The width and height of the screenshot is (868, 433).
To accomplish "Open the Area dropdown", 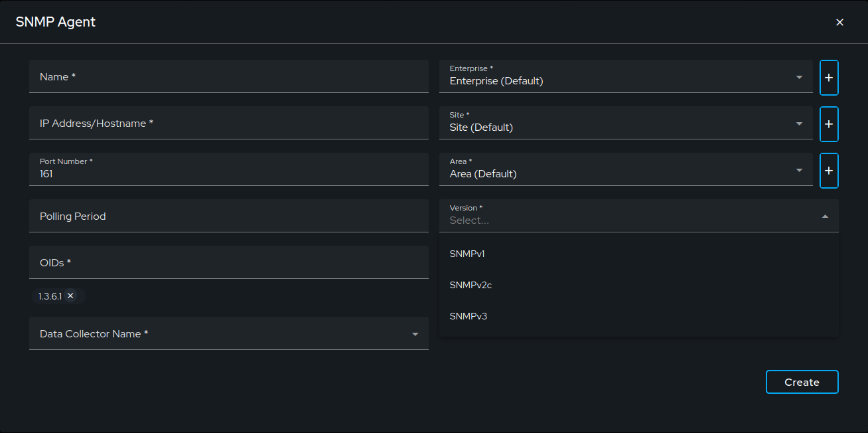I will click(626, 169).
